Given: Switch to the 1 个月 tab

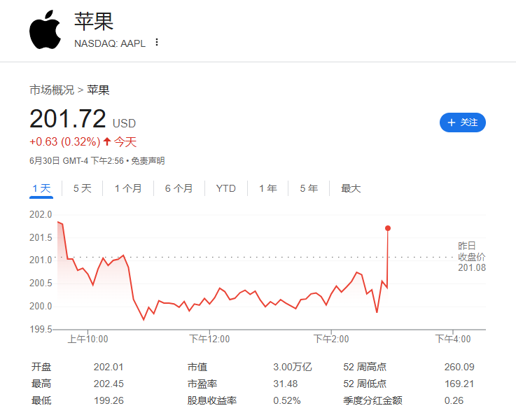Looking at the screenshot, I should 128,188.
